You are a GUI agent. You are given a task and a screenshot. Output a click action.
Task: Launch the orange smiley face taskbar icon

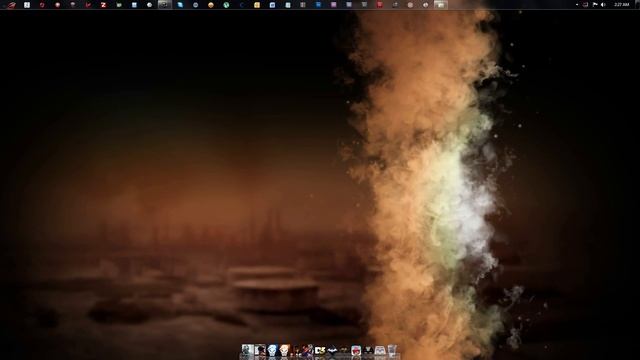click(211, 5)
